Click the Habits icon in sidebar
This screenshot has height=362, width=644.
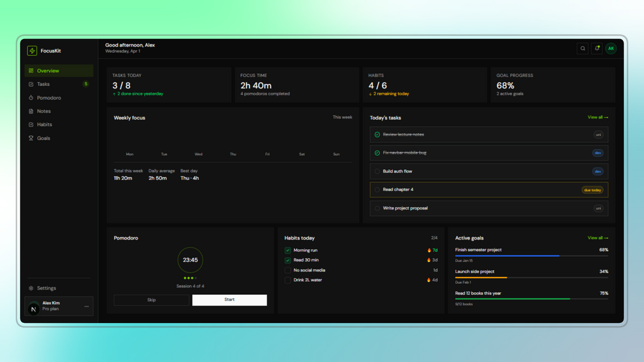[31, 124]
